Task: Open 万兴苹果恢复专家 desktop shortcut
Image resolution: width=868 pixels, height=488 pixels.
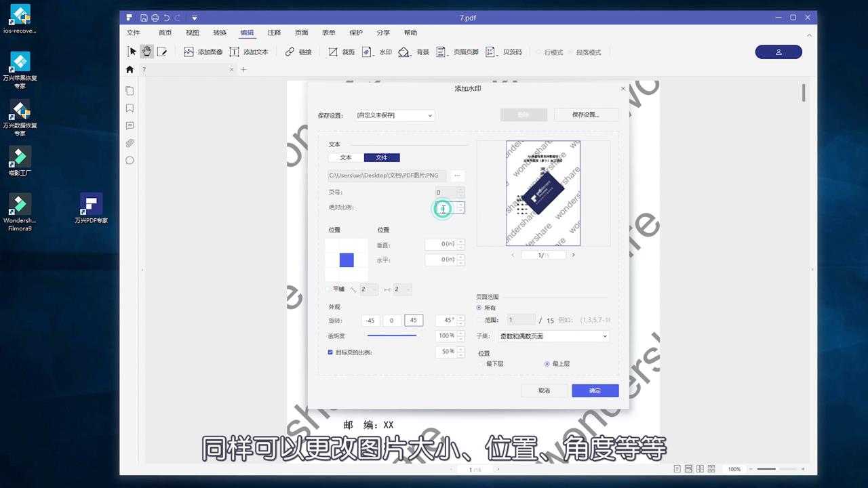Action: [x=20, y=70]
